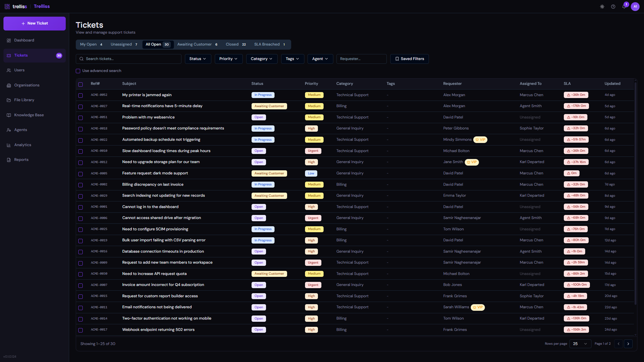The height and width of the screenshot is (362, 644).
Task: Enable the Use advanced search checkbox
Action: 78,71
